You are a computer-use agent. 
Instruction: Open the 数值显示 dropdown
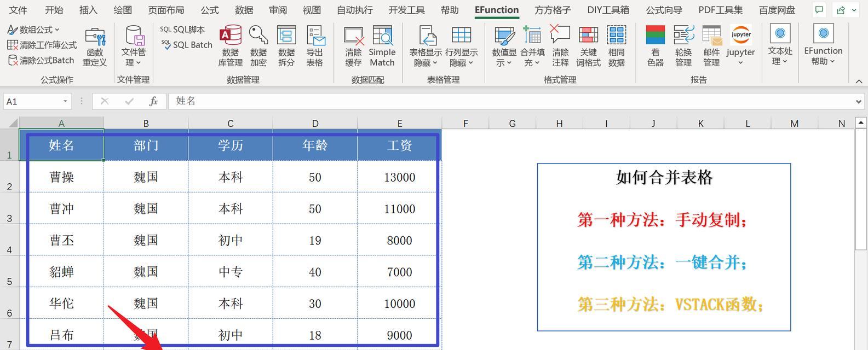tap(504, 47)
